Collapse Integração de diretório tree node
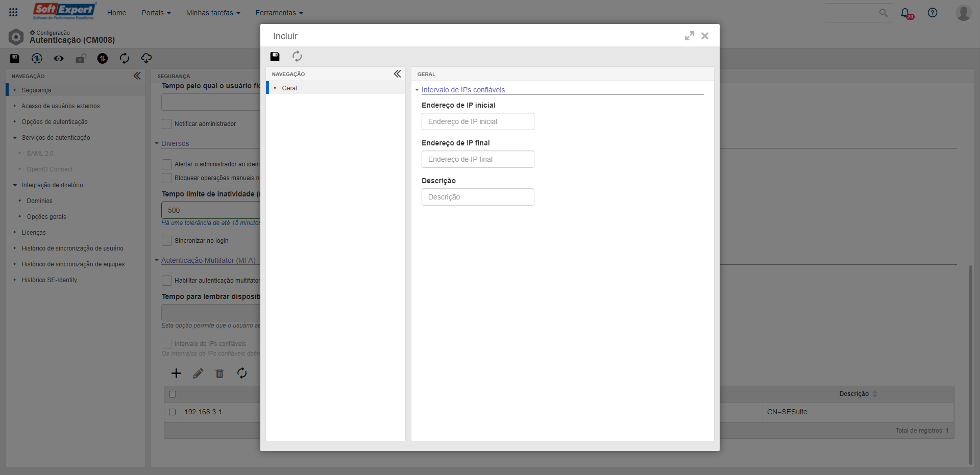Screen dimensions: 980x475 (15, 185)
